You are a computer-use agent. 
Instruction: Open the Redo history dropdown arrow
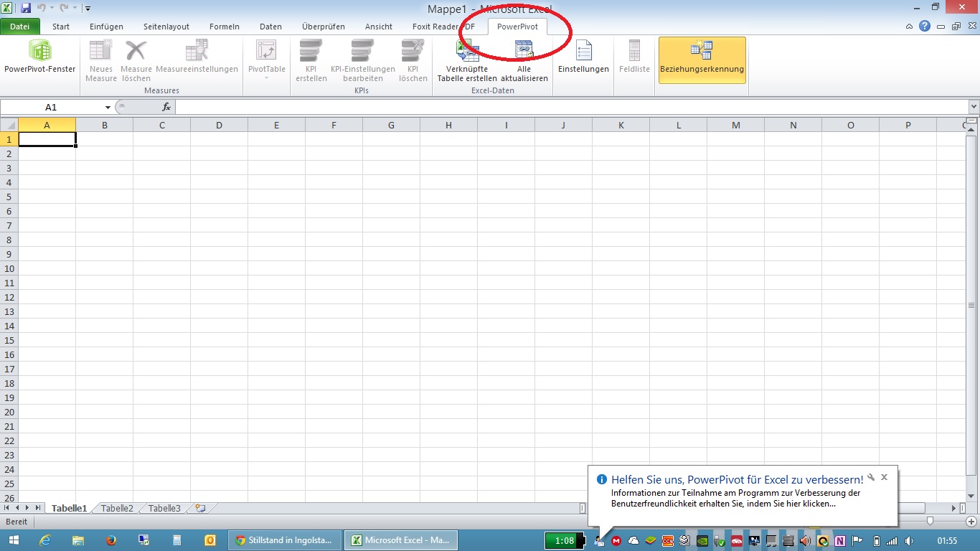pos(75,9)
